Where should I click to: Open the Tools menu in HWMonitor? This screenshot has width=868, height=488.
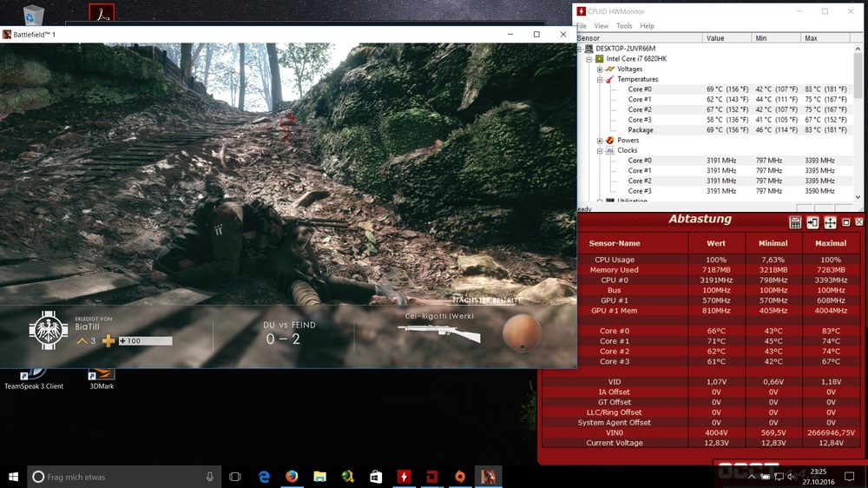tap(624, 26)
